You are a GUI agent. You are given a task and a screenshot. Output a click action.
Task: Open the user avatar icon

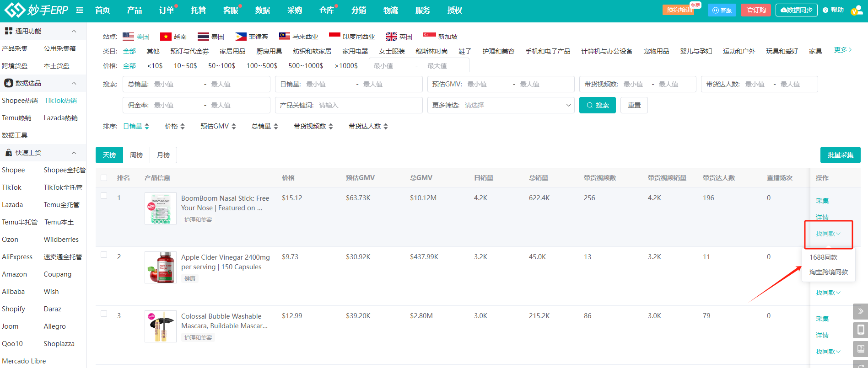point(857,10)
